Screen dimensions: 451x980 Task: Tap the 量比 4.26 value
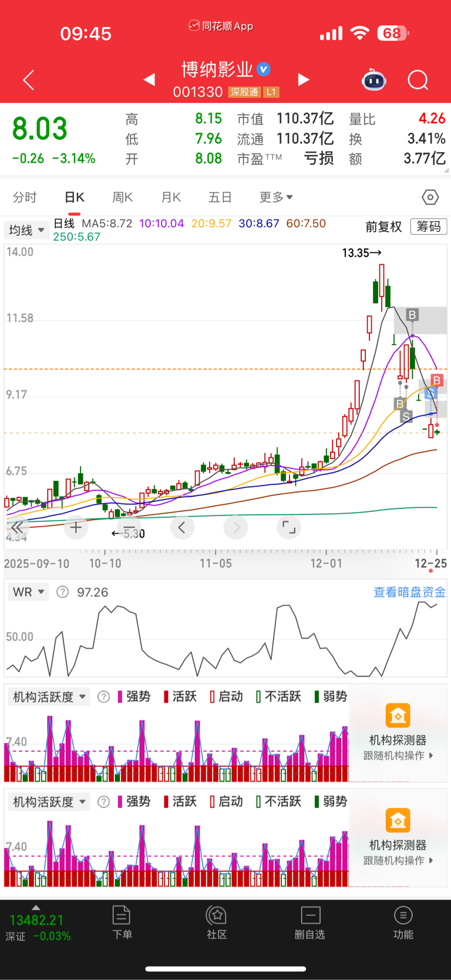(x=432, y=119)
